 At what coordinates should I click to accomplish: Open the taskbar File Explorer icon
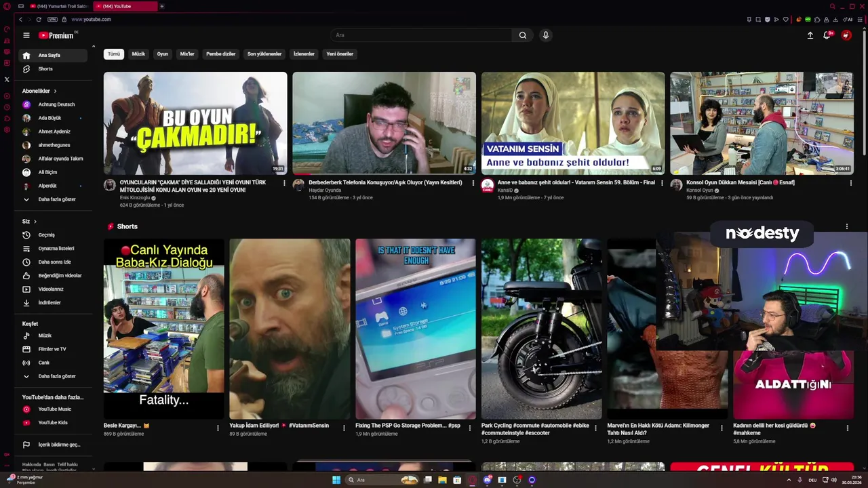442,480
